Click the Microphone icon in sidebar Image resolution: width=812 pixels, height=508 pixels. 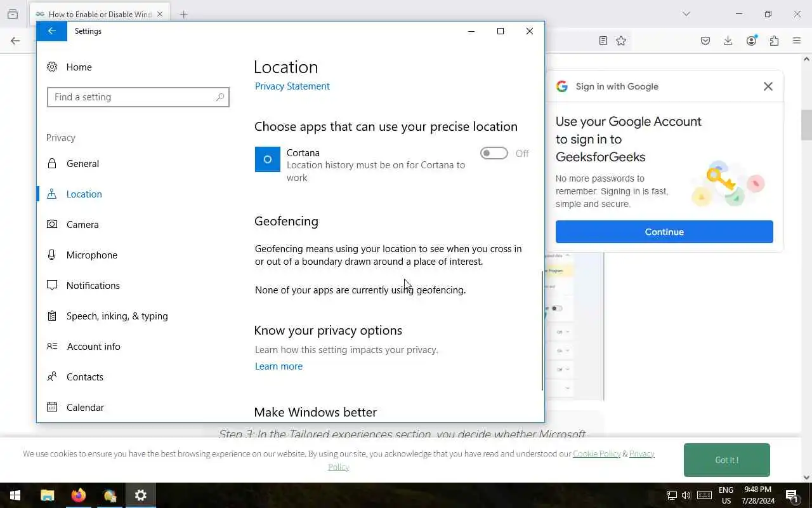pos(52,255)
